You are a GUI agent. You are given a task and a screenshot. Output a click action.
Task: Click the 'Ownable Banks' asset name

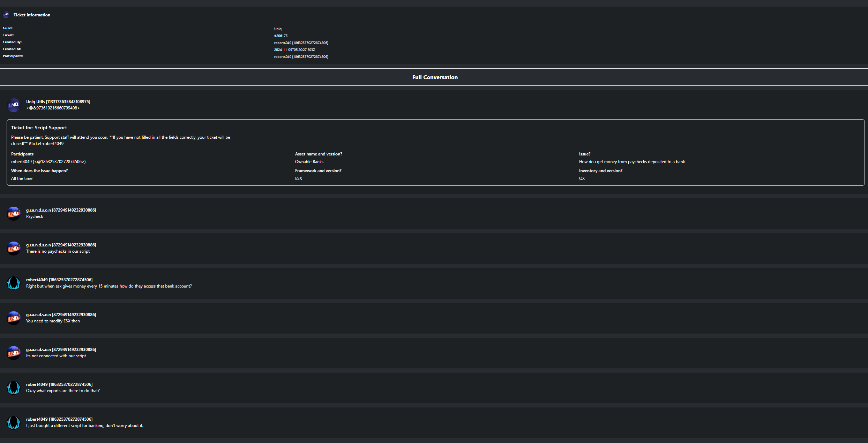point(309,162)
